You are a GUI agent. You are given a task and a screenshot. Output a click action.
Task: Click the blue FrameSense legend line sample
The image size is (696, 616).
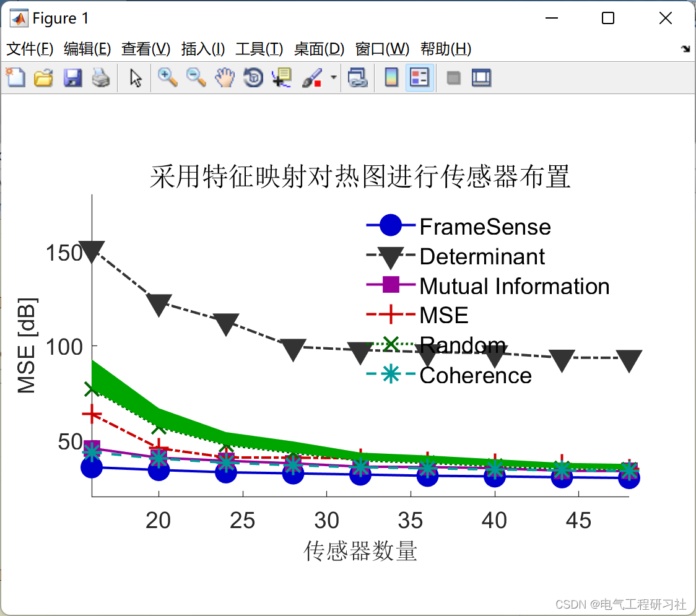click(x=391, y=225)
